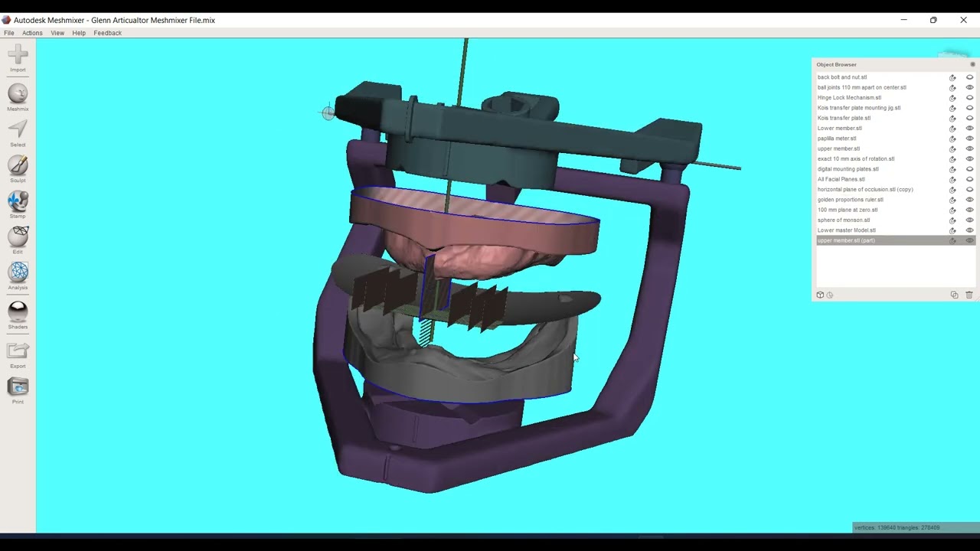Select All Facial Planes.stl object
Screen dimensions: 980x551
[841, 179]
